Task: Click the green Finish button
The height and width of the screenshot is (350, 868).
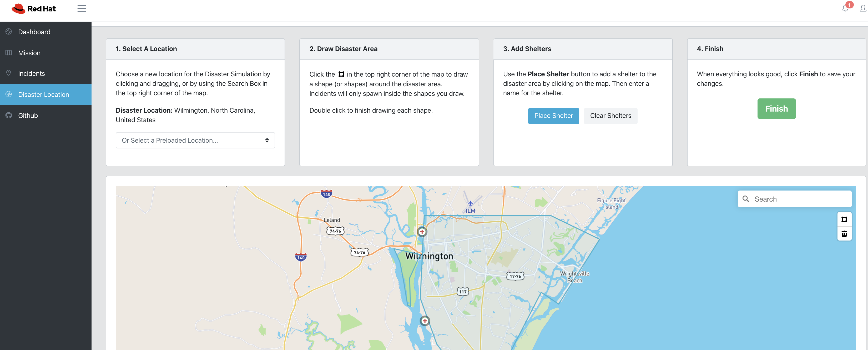Action: coord(776,109)
